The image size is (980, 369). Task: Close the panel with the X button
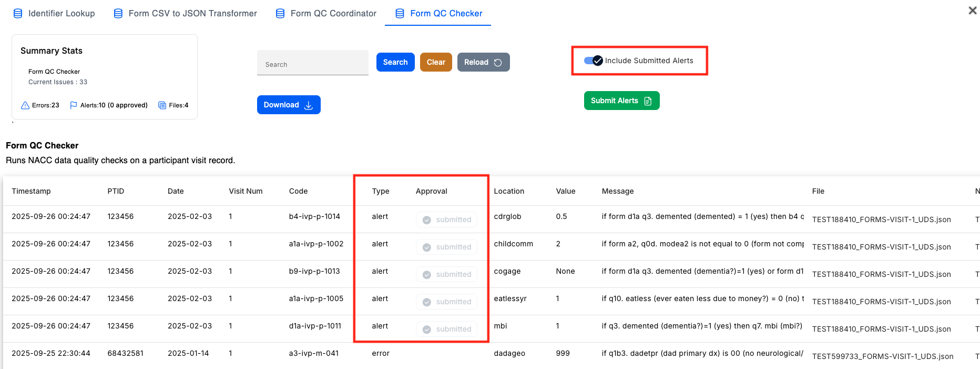point(972,11)
